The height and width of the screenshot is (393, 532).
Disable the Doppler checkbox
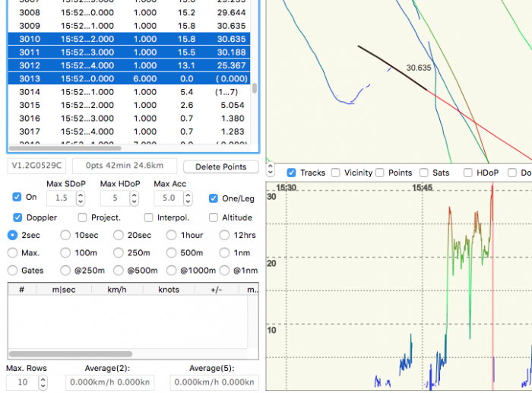17,217
